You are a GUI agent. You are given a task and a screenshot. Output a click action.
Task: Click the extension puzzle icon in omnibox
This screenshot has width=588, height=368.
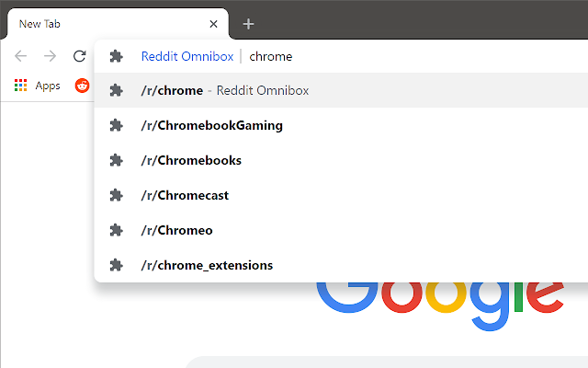click(116, 56)
